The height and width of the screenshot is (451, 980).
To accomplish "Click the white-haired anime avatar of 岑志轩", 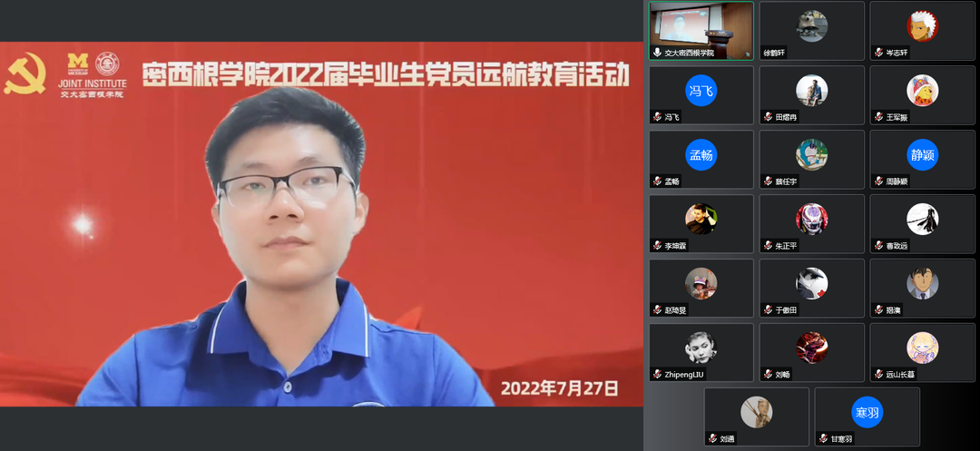I will click(x=923, y=26).
